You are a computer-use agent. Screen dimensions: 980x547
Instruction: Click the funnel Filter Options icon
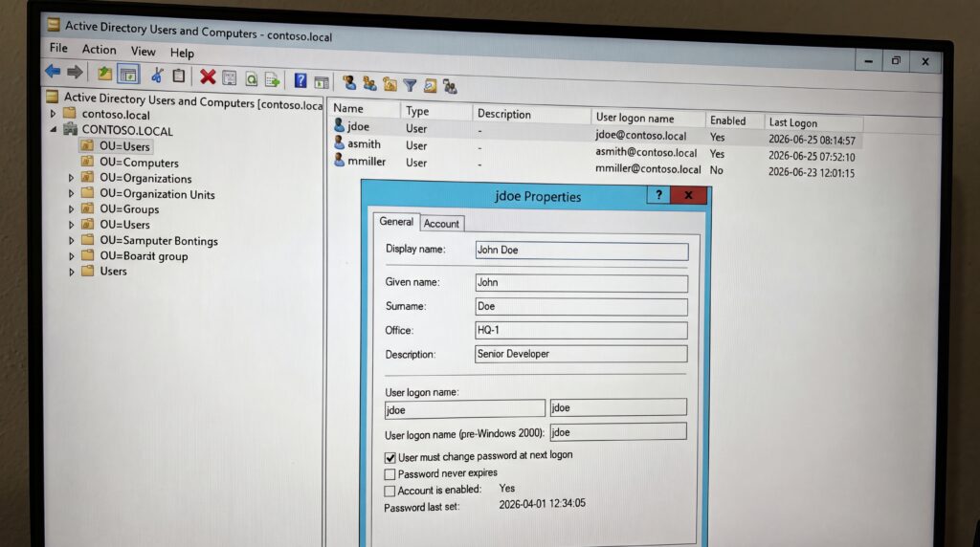pos(410,85)
